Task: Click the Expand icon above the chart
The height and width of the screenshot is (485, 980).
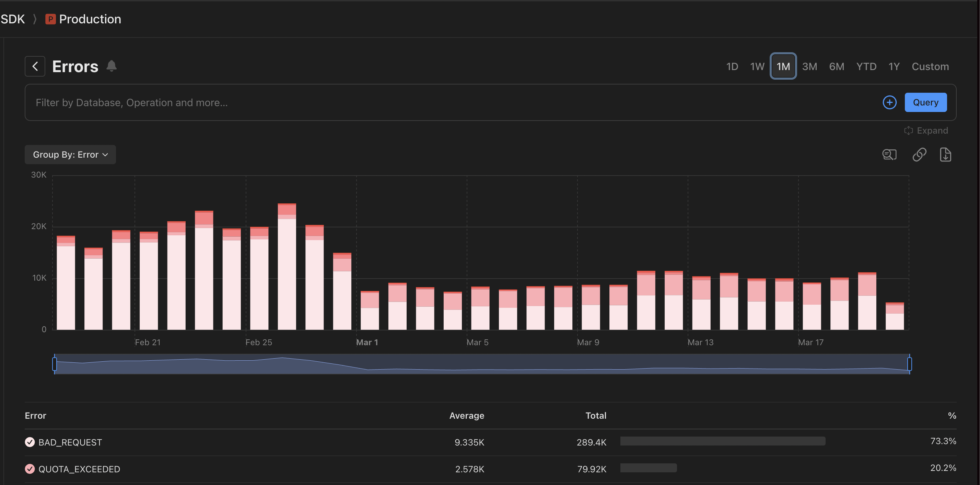Action: coord(909,131)
